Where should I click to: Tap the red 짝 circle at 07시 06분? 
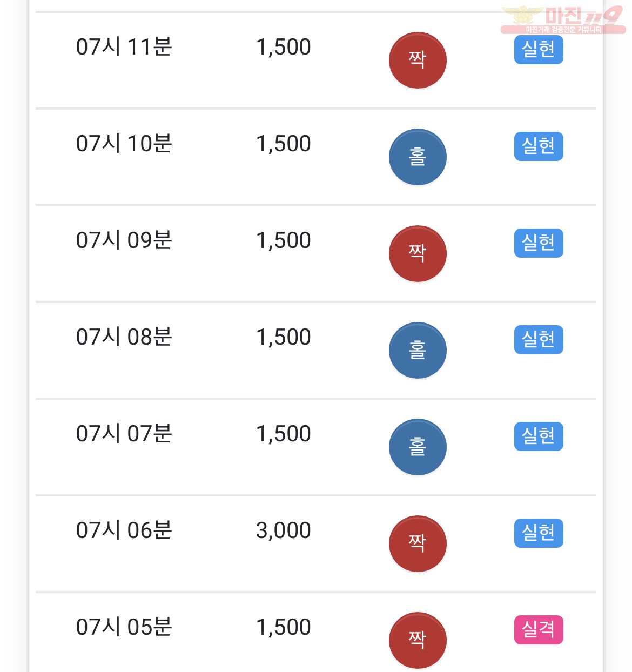(418, 543)
